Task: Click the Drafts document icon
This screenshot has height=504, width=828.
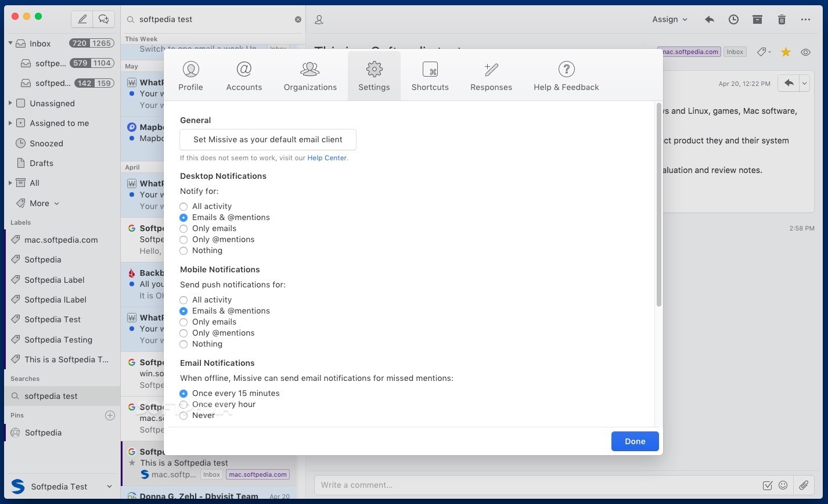Action: [x=21, y=163]
